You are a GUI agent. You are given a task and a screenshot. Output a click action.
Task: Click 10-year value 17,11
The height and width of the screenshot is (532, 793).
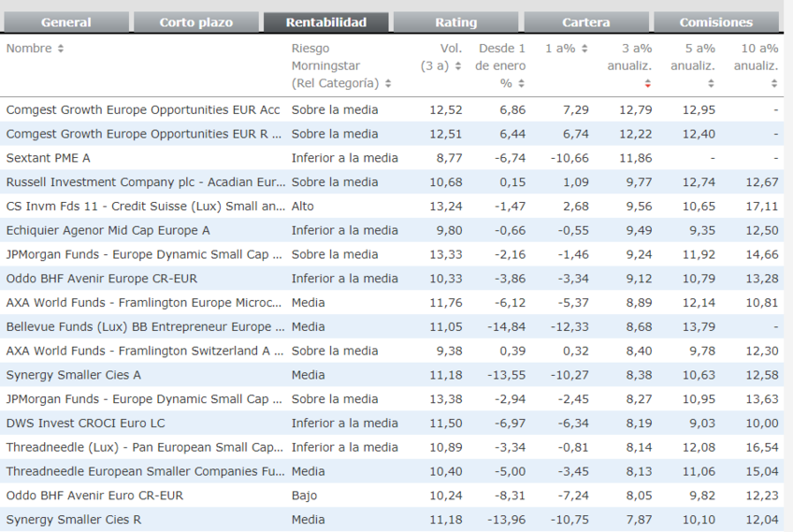[761, 207]
